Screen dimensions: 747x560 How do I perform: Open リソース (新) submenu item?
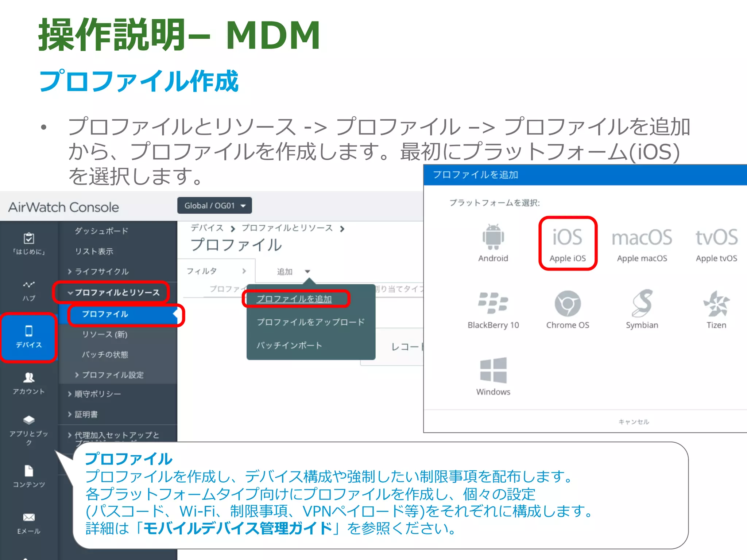105,334
